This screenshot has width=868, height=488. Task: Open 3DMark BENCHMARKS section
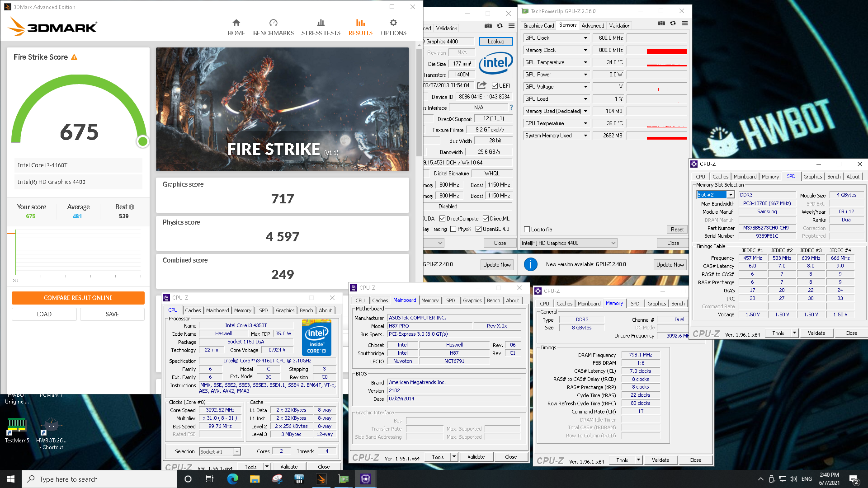click(273, 28)
